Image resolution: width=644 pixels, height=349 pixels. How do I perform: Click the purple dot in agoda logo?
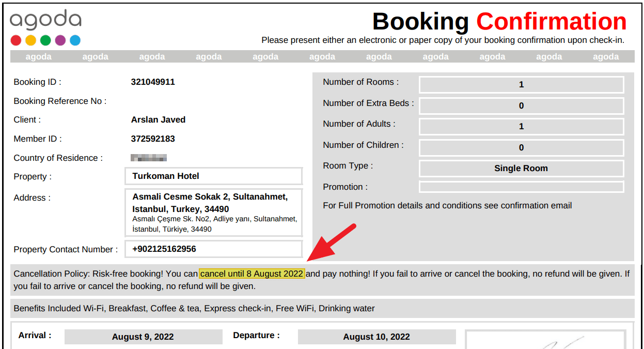(x=60, y=40)
